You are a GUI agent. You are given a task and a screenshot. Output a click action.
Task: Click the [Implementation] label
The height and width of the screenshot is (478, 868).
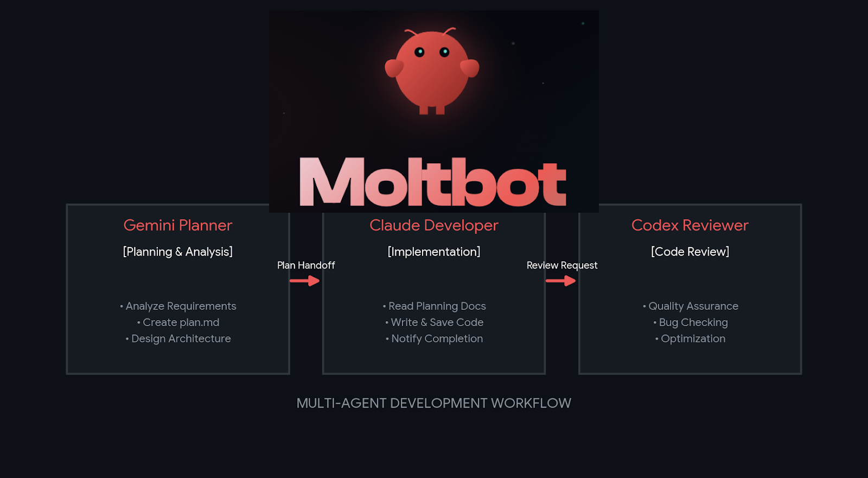coord(434,252)
